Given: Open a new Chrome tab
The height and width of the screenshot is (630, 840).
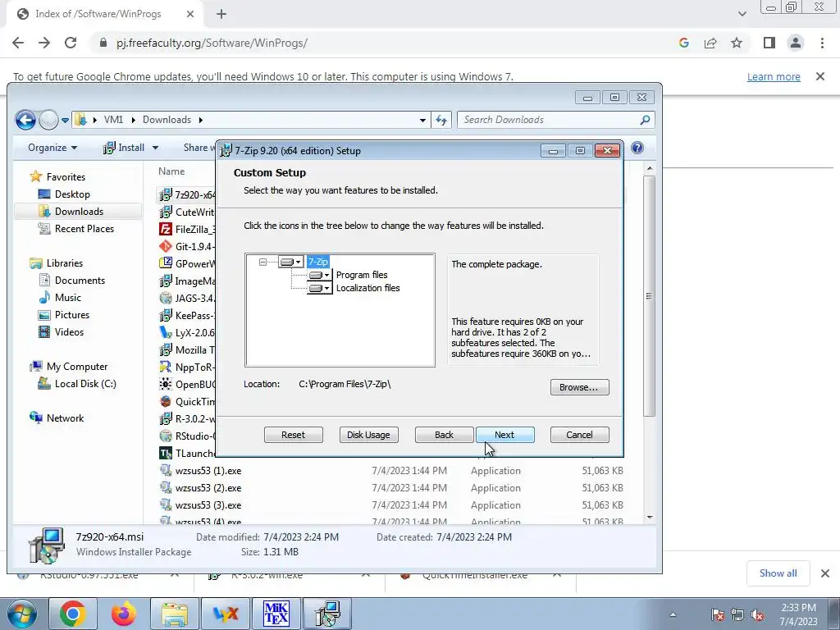Looking at the screenshot, I should [221, 14].
